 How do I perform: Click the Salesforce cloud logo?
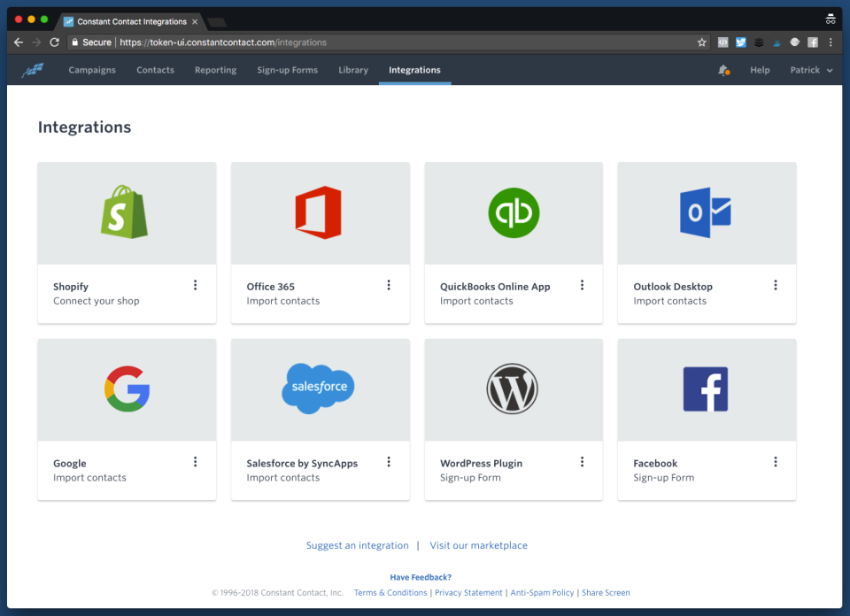[319, 389]
